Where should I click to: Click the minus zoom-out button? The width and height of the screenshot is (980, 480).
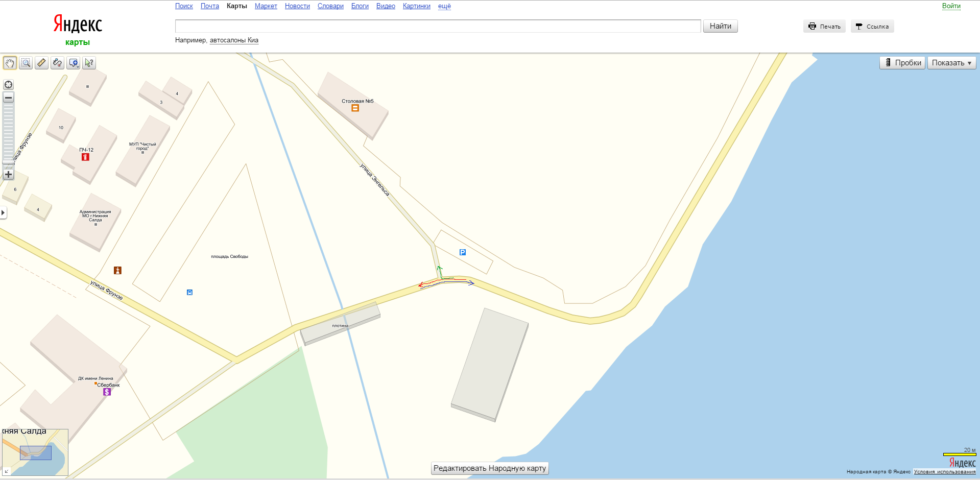[8, 98]
